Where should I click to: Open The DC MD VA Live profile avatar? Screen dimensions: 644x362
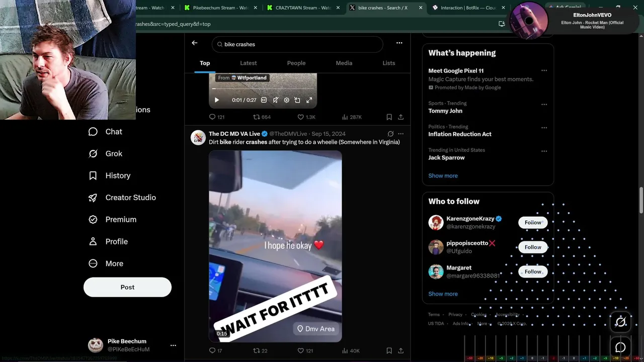[x=198, y=138]
